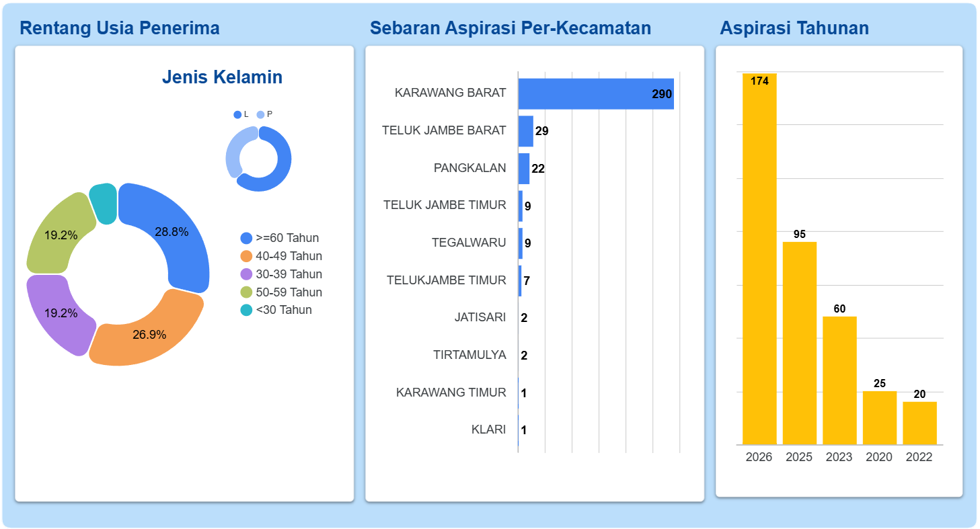Select the 26.9% orange donut segment
980x529 pixels.
[x=149, y=334]
